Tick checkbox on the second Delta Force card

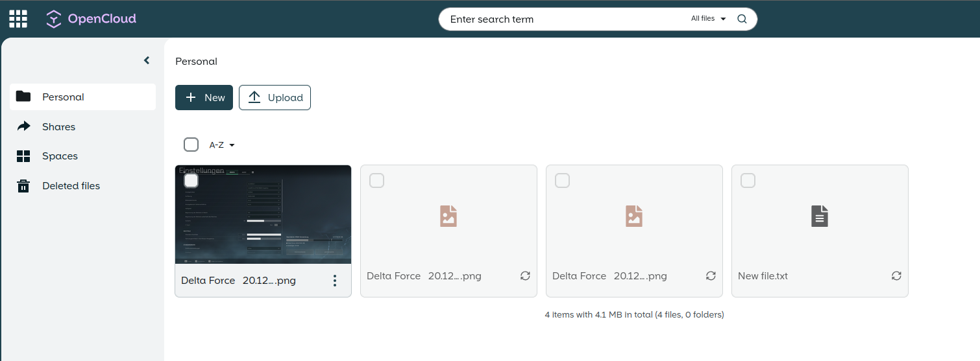[x=376, y=181]
